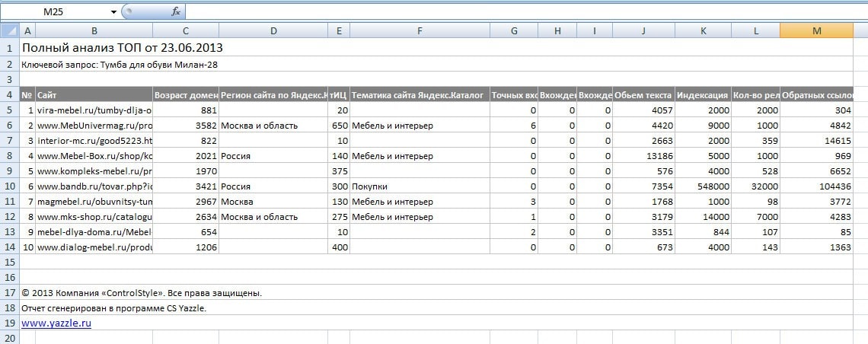Click the 'тИЦ' header cell
Screen dimensions: 868x344
339,95
